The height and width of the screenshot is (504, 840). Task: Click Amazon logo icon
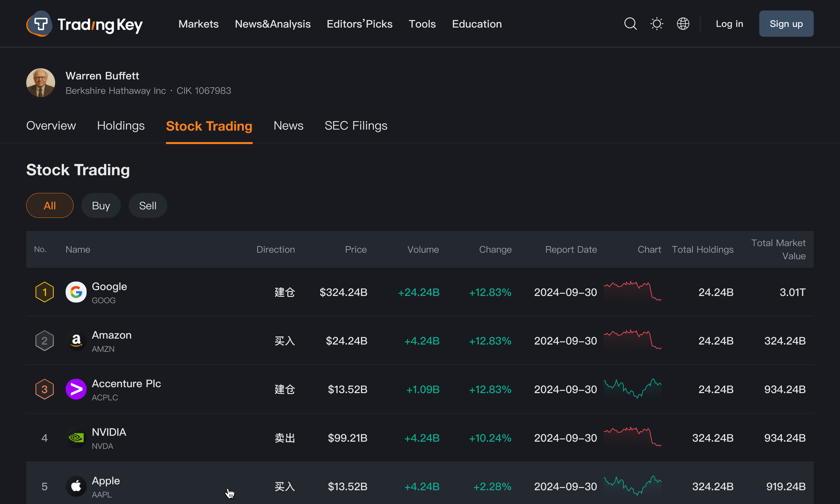[x=76, y=341]
